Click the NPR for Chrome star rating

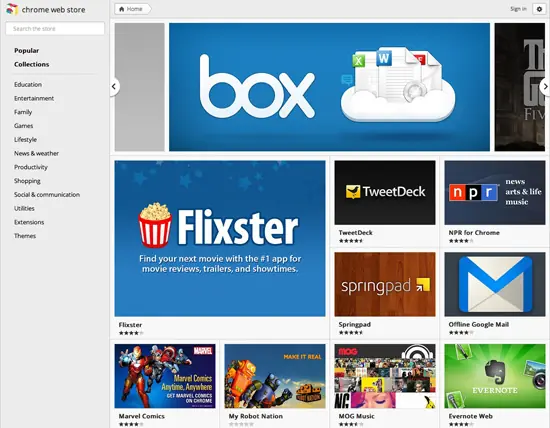pos(461,241)
